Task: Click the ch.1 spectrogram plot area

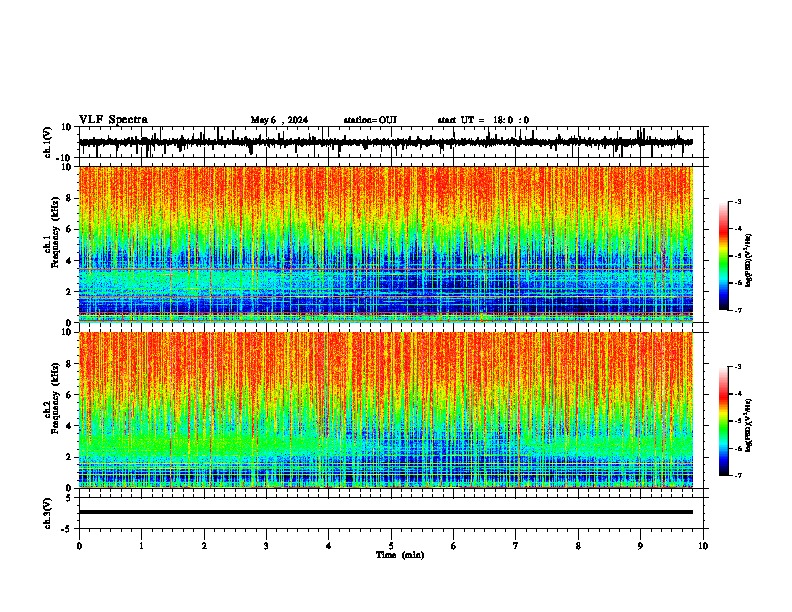Action: pos(386,244)
